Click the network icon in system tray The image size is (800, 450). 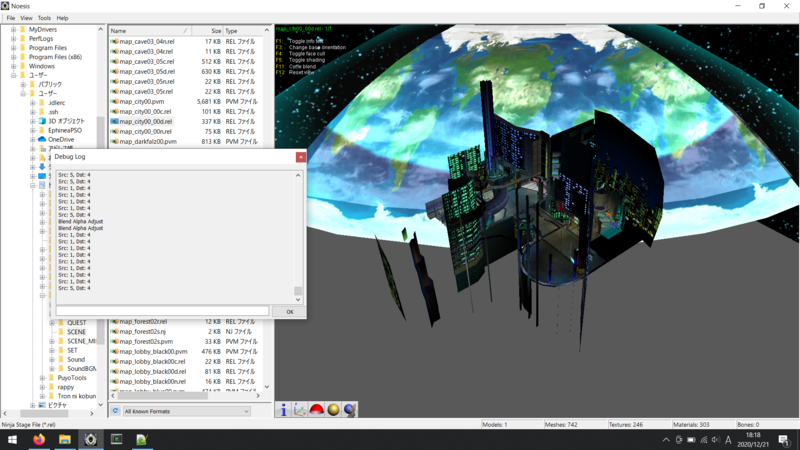click(x=704, y=440)
